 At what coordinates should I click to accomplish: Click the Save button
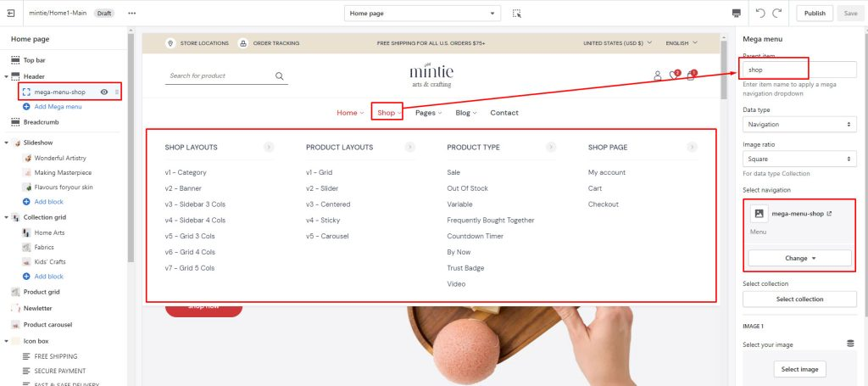click(x=850, y=14)
